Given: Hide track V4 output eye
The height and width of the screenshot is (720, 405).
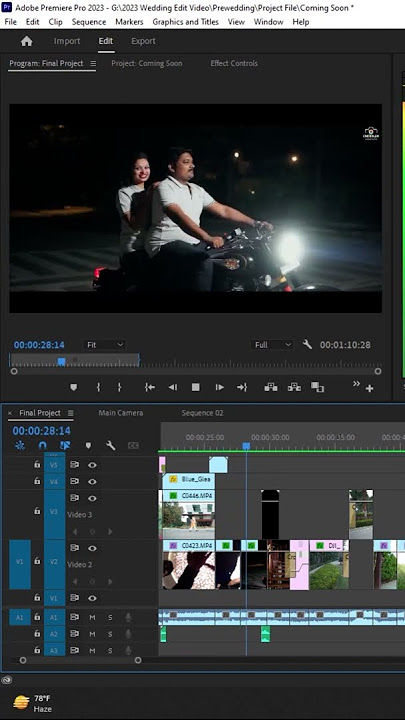Looking at the screenshot, I should (x=92, y=481).
